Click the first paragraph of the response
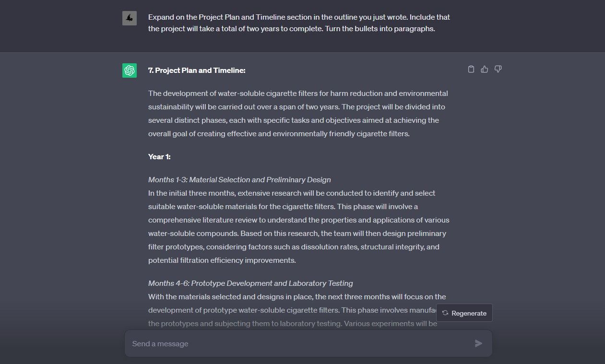Screen dimensions: 605x364 click(297, 113)
